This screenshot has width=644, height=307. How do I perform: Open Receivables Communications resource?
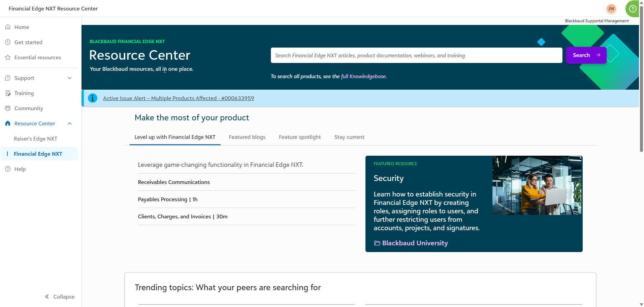click(174, 182)
